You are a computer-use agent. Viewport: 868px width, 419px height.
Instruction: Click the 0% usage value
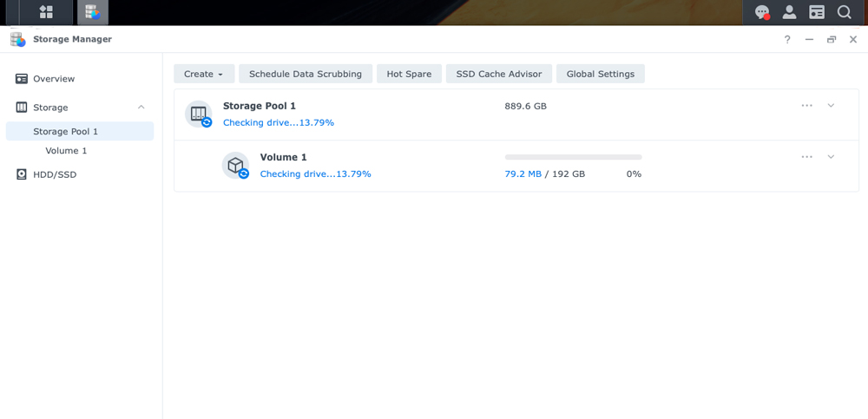634,173
